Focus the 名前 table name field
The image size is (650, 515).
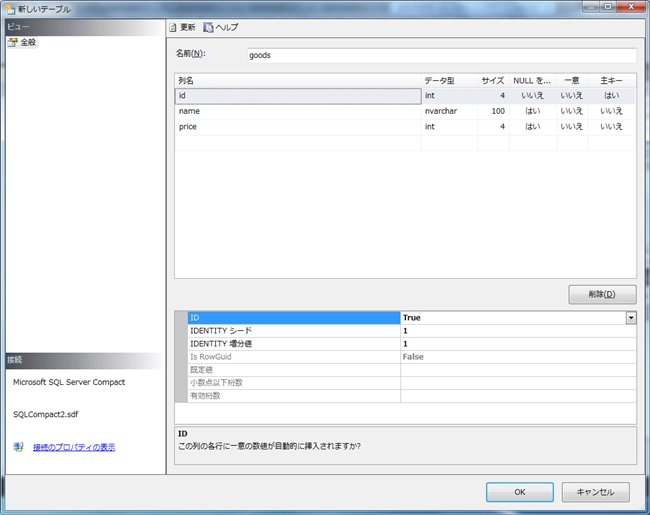coord(442,55)
